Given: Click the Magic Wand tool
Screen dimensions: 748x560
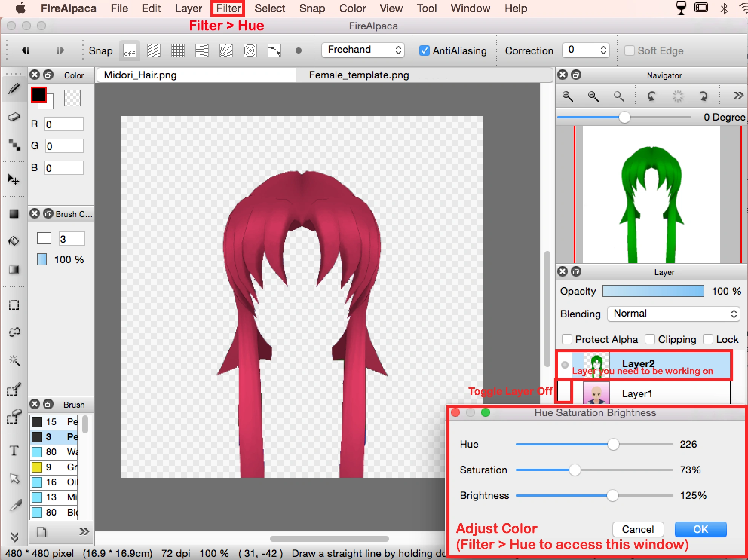Looking at the screenshot, I should (x=14, y=361).
